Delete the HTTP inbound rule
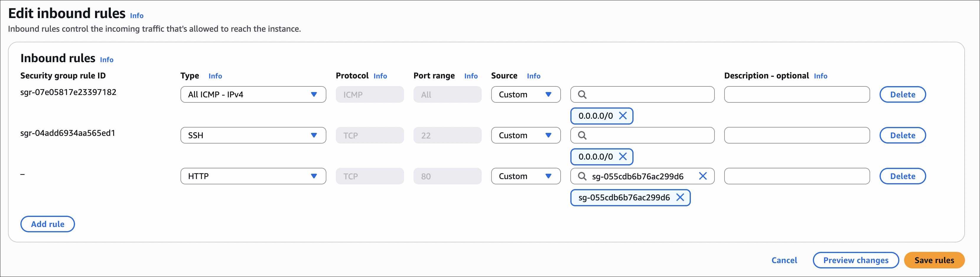980x277 pixels. tap(902, 176)
